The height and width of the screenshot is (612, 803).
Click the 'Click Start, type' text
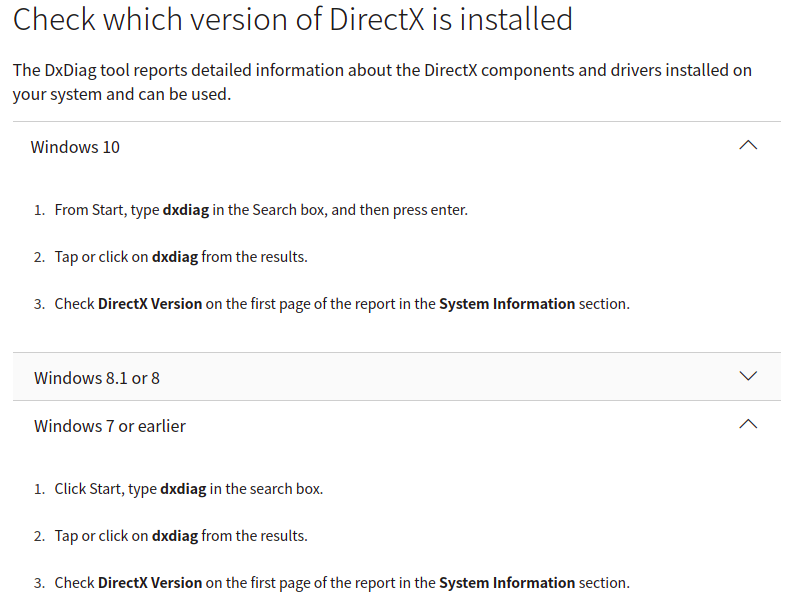click(105, 489)
